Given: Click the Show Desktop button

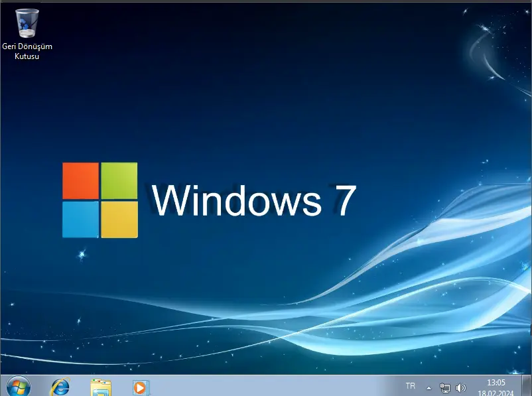Looking at the screenshot, I should (527, 385).
